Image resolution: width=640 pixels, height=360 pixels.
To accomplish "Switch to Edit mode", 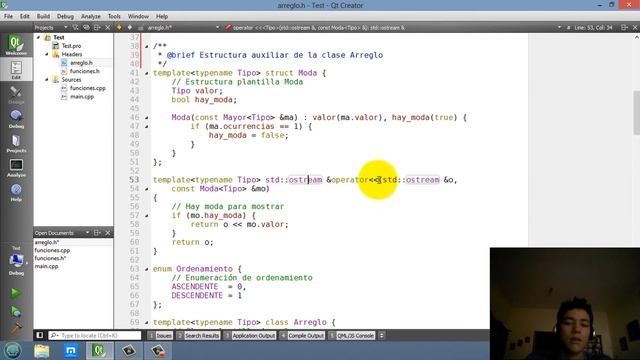I will [x=16, y=70].
